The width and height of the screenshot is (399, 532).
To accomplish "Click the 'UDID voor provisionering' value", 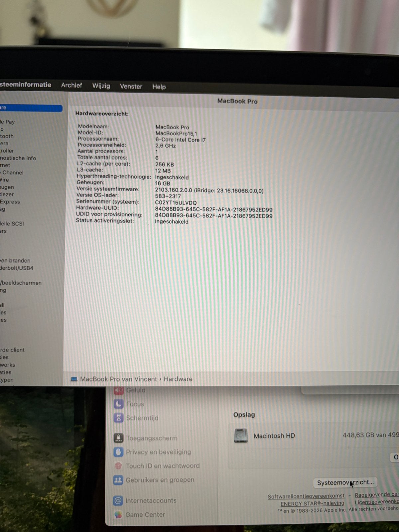I will pyautogui.click(x=214, y=216).
